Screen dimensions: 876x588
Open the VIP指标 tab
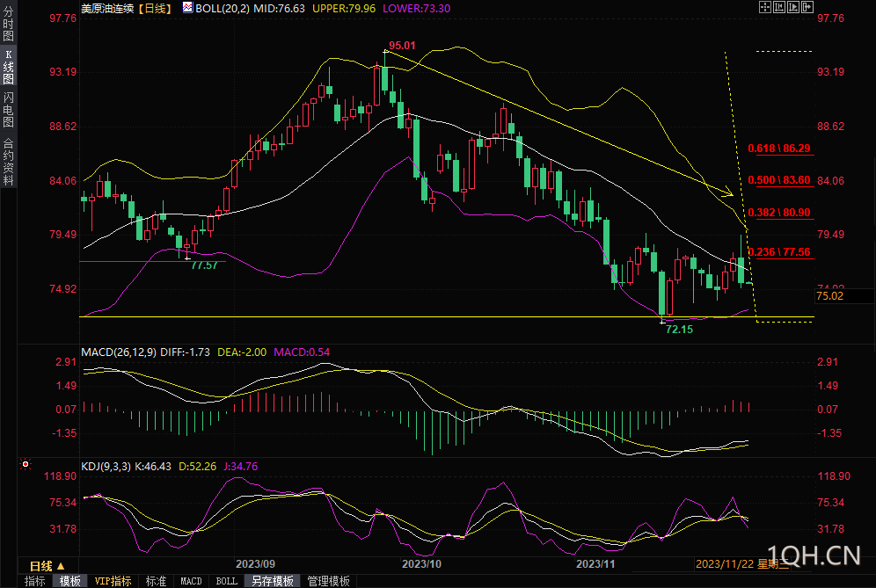113,581
